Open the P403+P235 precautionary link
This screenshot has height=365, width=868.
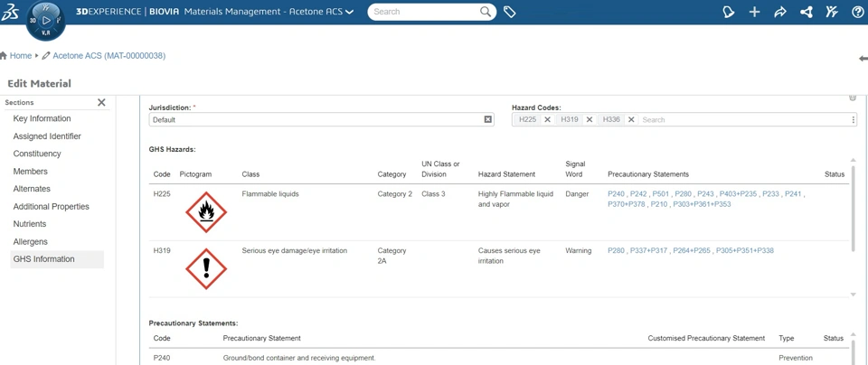point(738,194)
